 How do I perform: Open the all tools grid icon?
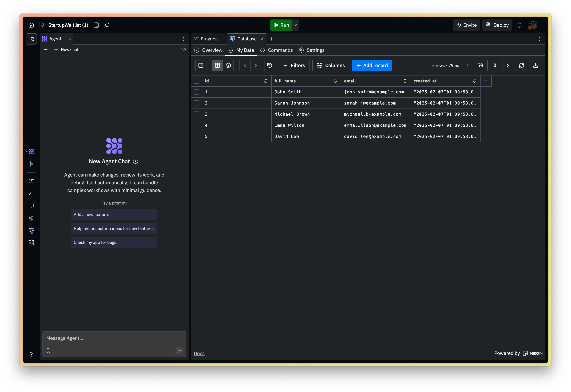point(31,243)
